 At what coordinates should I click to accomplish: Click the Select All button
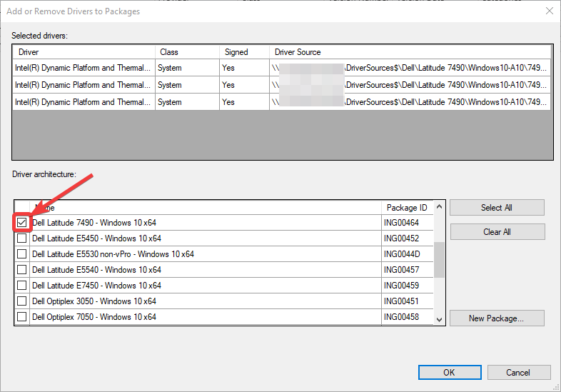pos(497,208)
